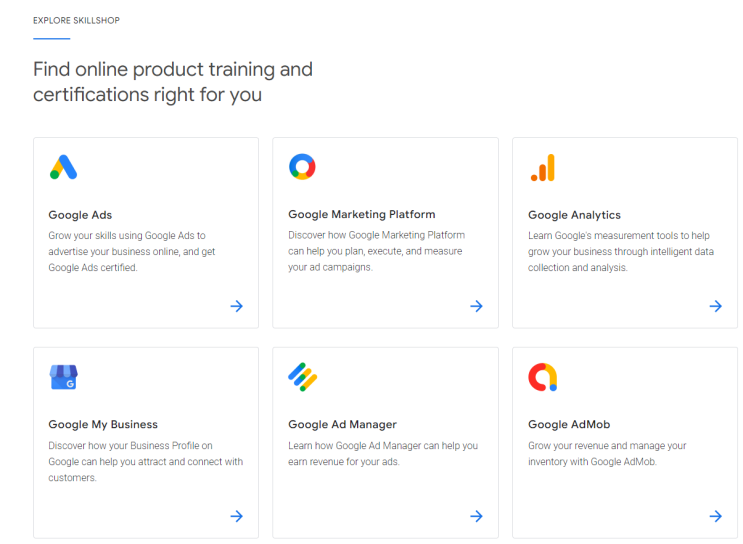Click the Google Ads logo icon
743x544 pixels.
[x=63, y=167]
